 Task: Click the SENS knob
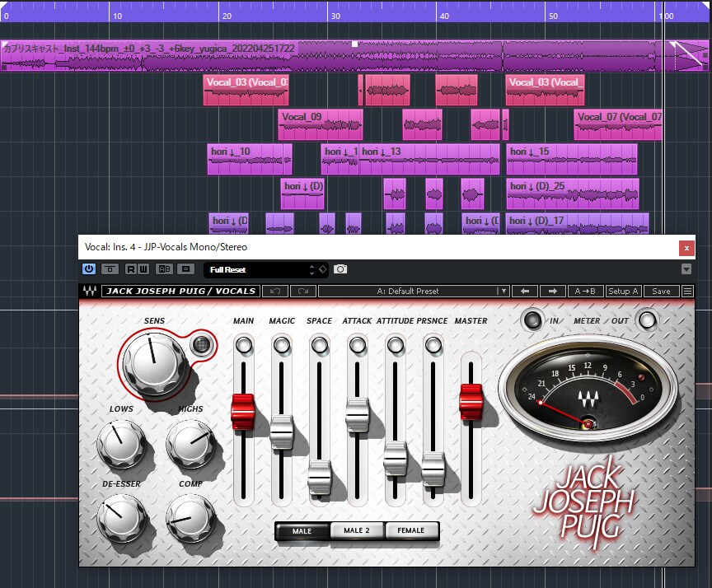pos(153,364)
